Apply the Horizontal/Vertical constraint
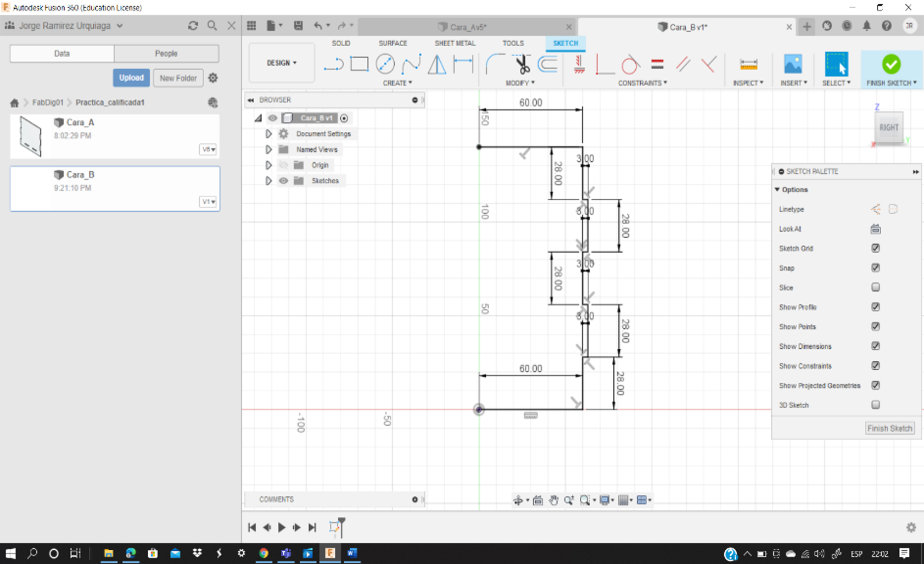The height and width of the screenshot is (564, 924). (579, 64)
